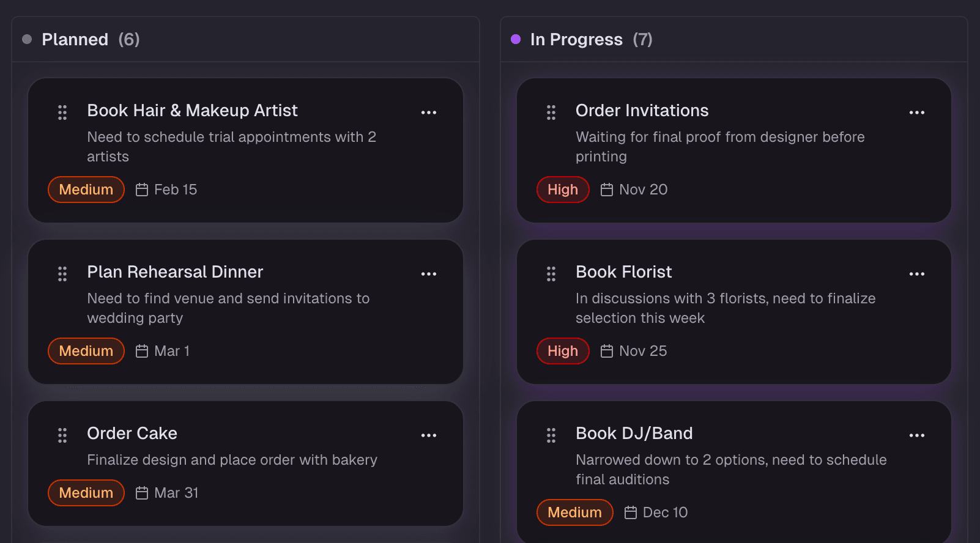Show options menu for Book Florist card
The height and width of the screenshot is (543, 980).
pos(917,274)
